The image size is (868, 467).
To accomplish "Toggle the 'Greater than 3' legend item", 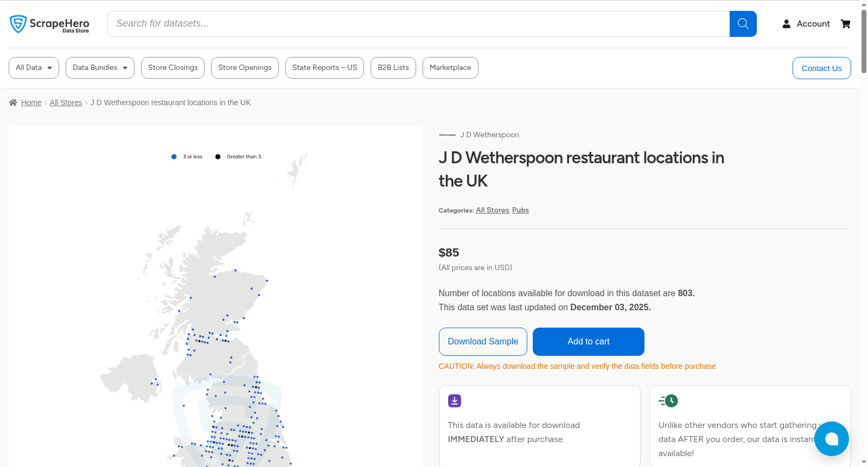I will 238,157.
